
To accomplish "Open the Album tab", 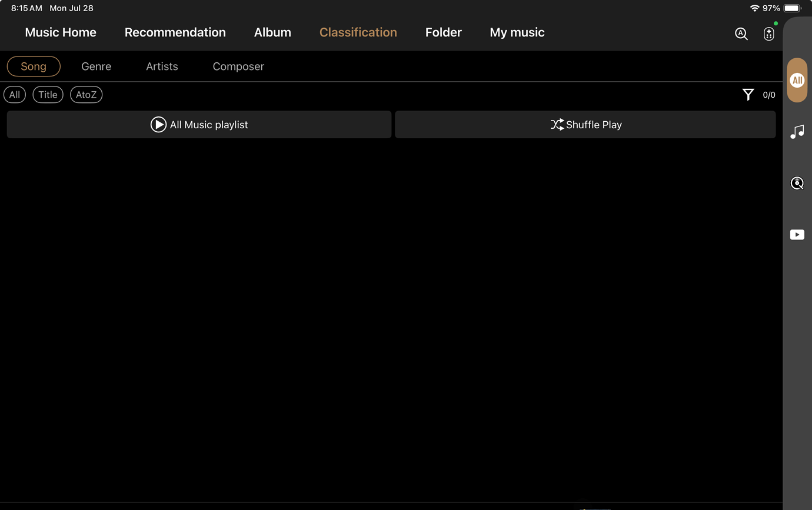I will [x=272, y=32].
